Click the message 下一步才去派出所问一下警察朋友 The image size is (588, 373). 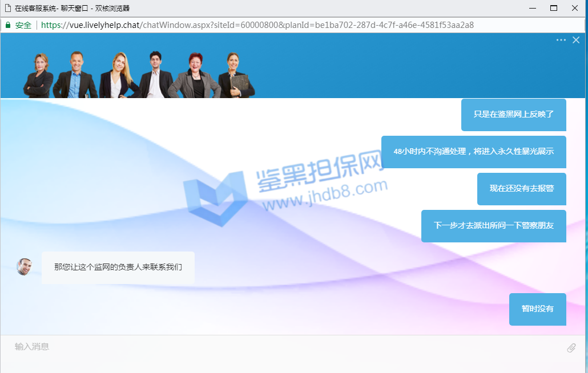point(493,226)
